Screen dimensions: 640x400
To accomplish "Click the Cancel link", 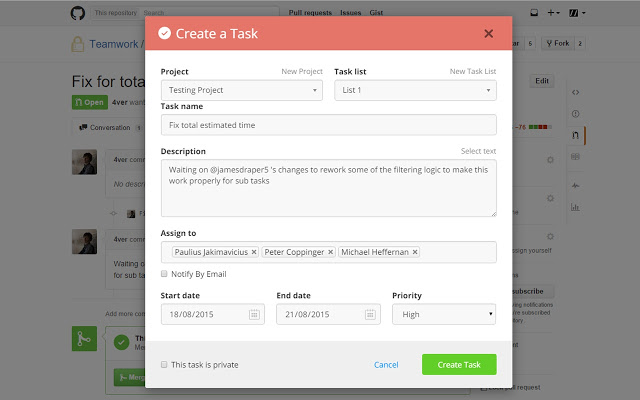I will [386, 365].
